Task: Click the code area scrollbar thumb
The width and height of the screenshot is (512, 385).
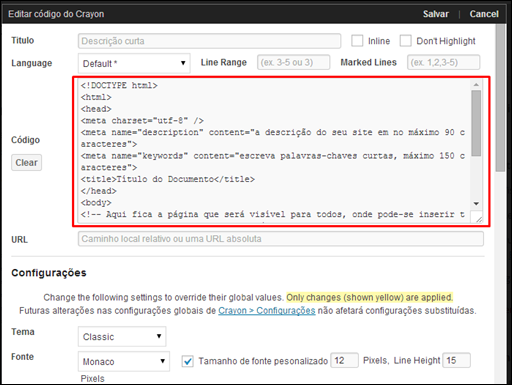Action: (476, 123)
